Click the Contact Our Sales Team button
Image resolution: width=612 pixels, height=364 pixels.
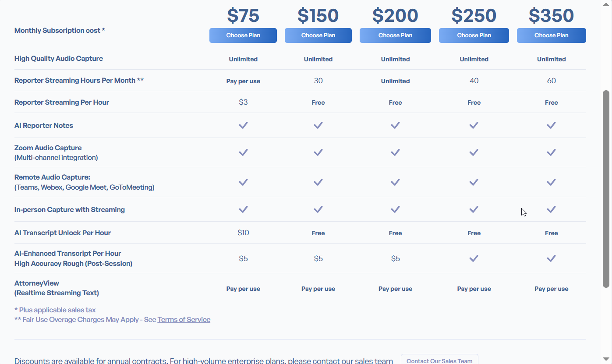439,360
